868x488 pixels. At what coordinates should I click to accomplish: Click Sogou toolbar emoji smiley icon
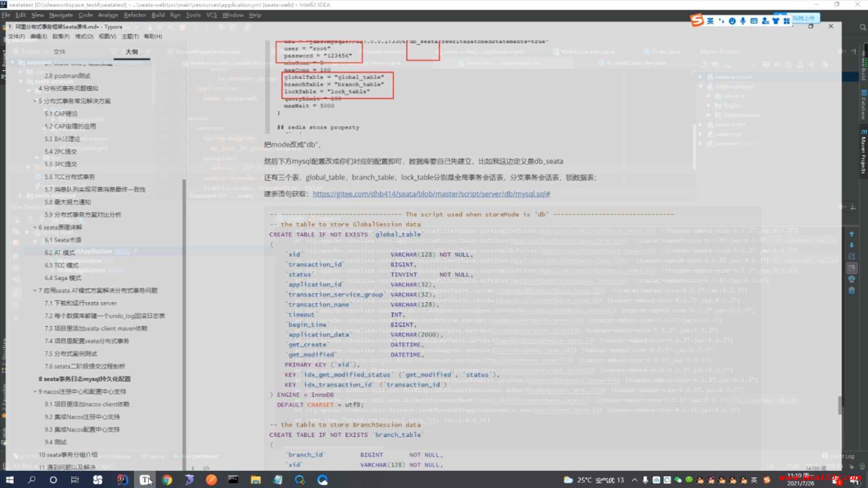pyautogui.click(x=732, y=21)
